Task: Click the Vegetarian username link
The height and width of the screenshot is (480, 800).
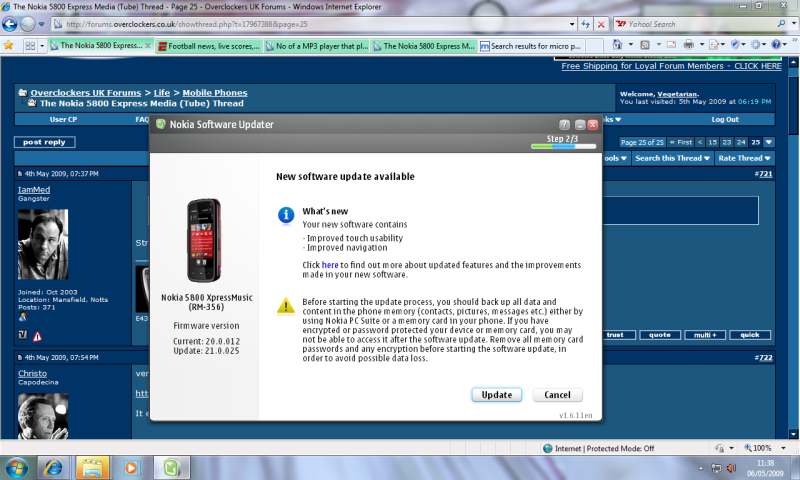Action: [x=677, y=94]
